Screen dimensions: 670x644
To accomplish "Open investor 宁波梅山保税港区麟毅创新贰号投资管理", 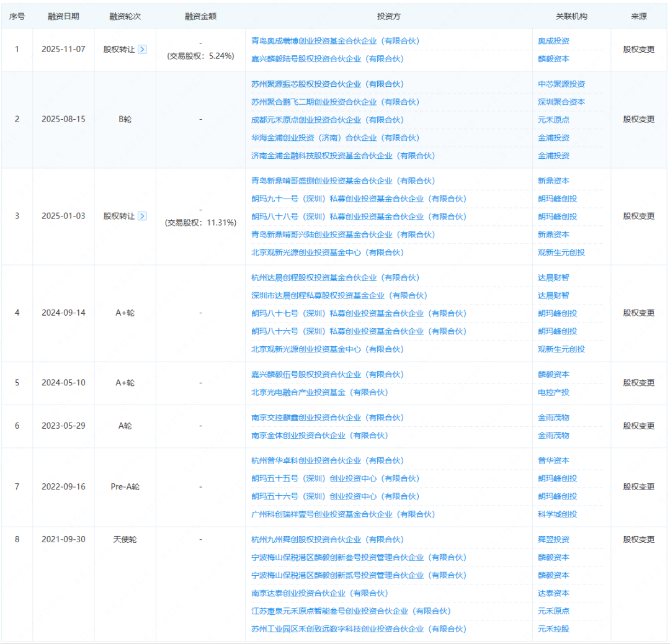I will (x=359, y=576).
